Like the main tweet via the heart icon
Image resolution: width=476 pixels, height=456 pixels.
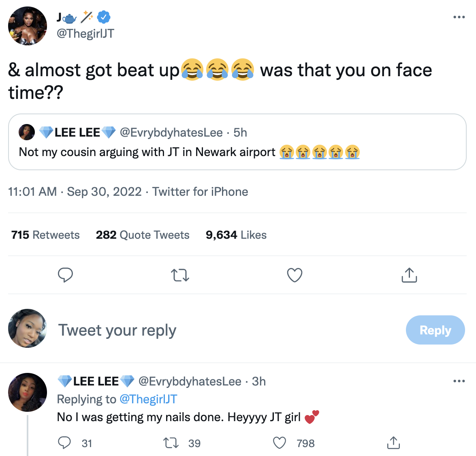pyautogui.click(x=295, y=275)
